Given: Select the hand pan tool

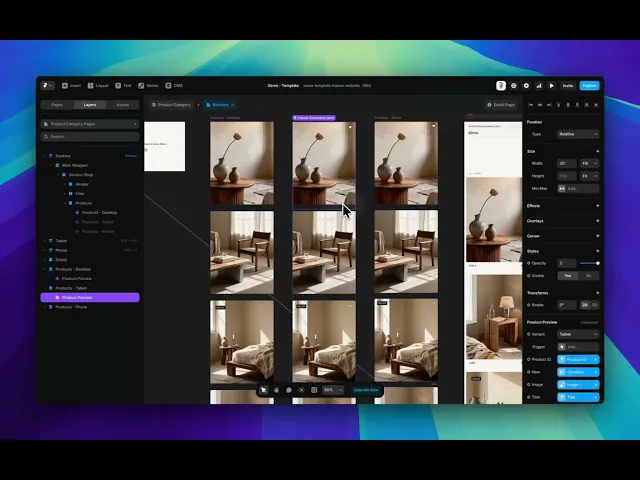Looking at the screenshot, I should tap(276, 390).
